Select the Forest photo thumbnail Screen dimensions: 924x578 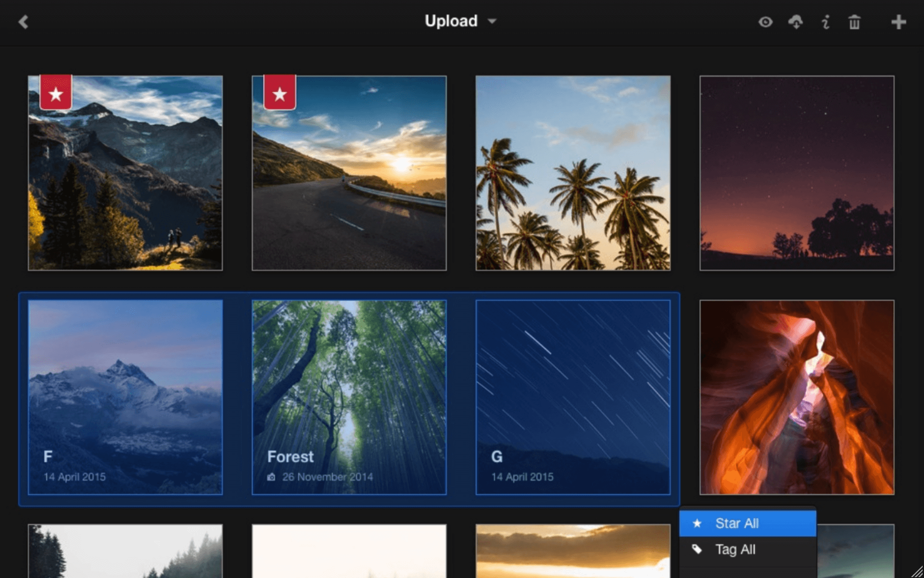point(349,397)
